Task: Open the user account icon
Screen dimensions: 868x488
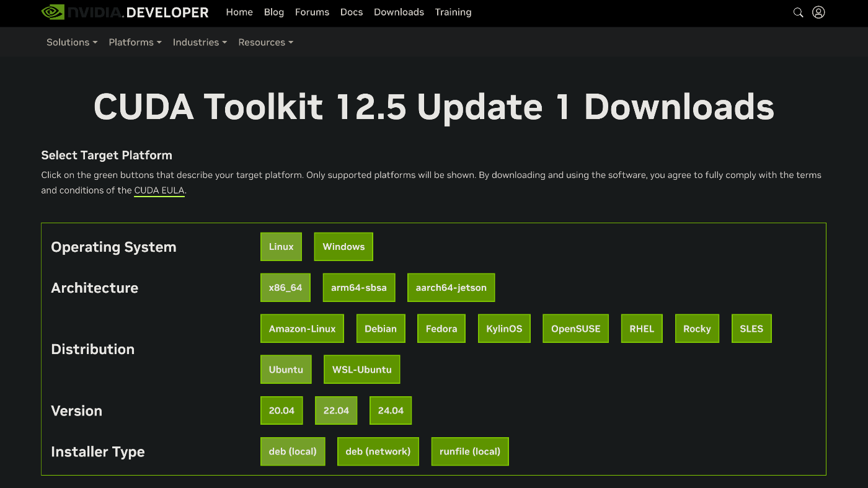Action: (818, 12)
